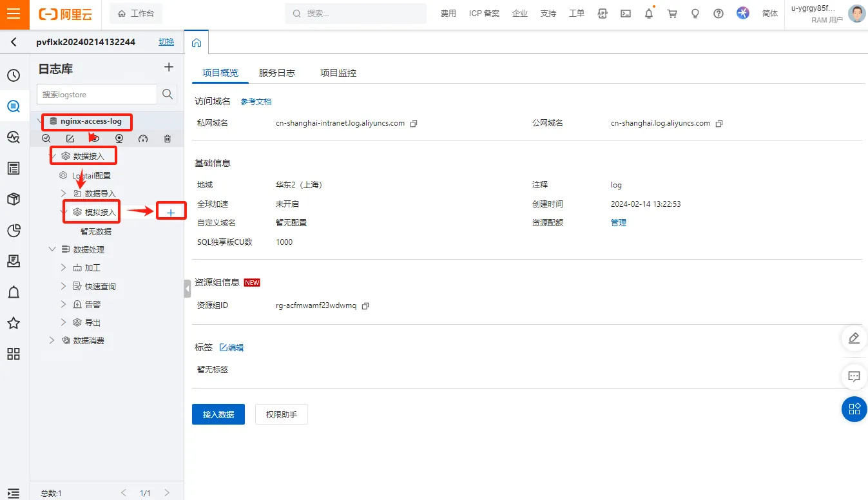Click the blue 接入数据 button
This screenshot has width=868, height=500.
218,414
